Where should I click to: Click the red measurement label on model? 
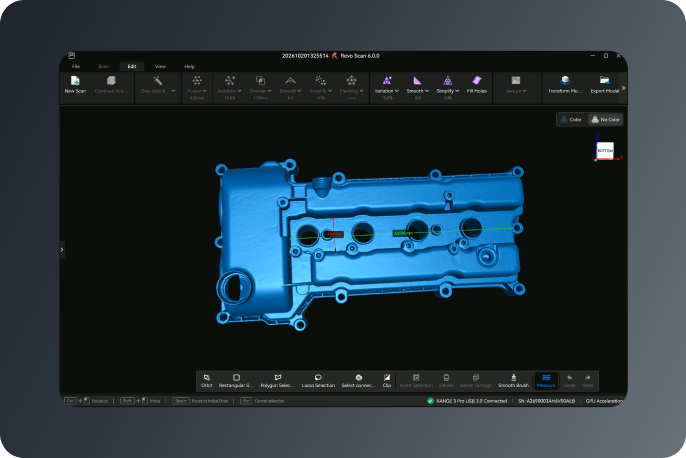334,234
